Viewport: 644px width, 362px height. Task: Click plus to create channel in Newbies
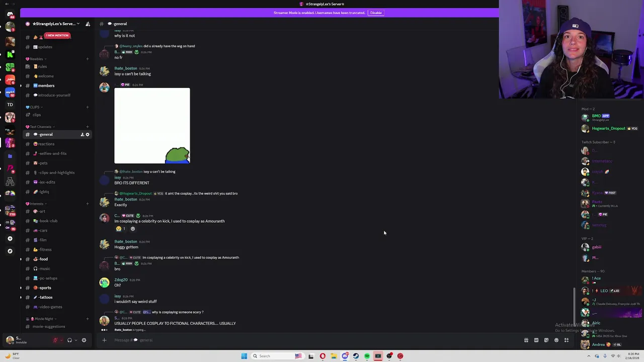point(88,59)
